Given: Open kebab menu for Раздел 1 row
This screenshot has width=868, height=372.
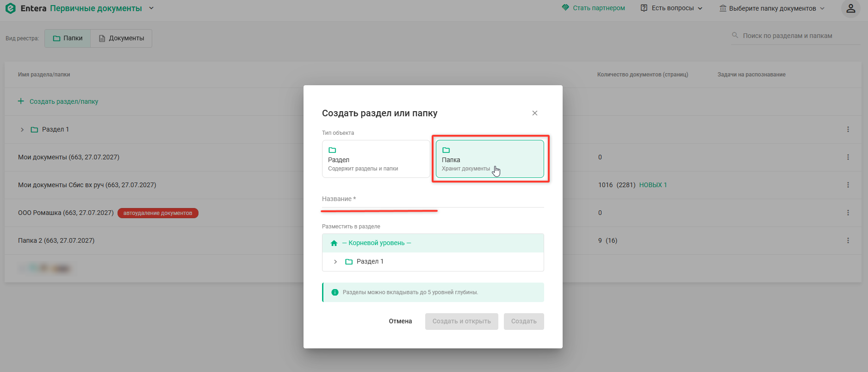Looking at the screenshot, I should click(x=848, y=129).
